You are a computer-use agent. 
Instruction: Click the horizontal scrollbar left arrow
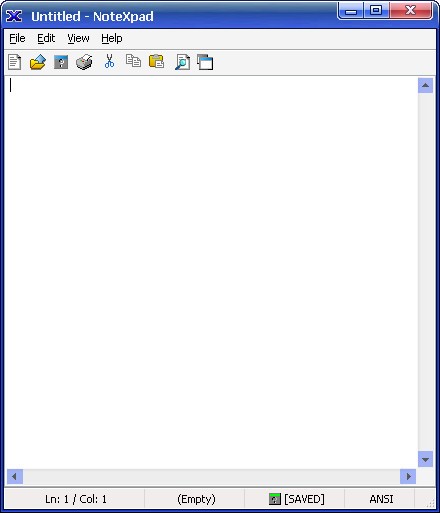[x=15, y=477]
